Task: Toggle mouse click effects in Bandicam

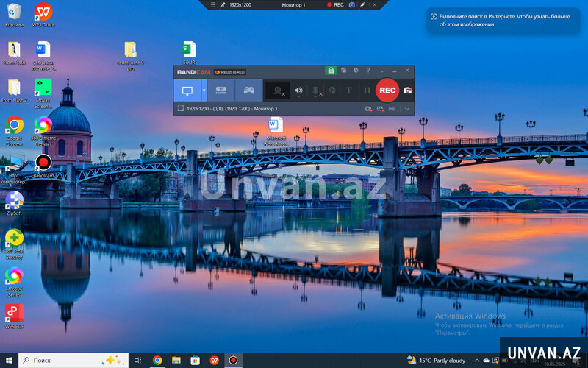Action: [x=332, y=91]
